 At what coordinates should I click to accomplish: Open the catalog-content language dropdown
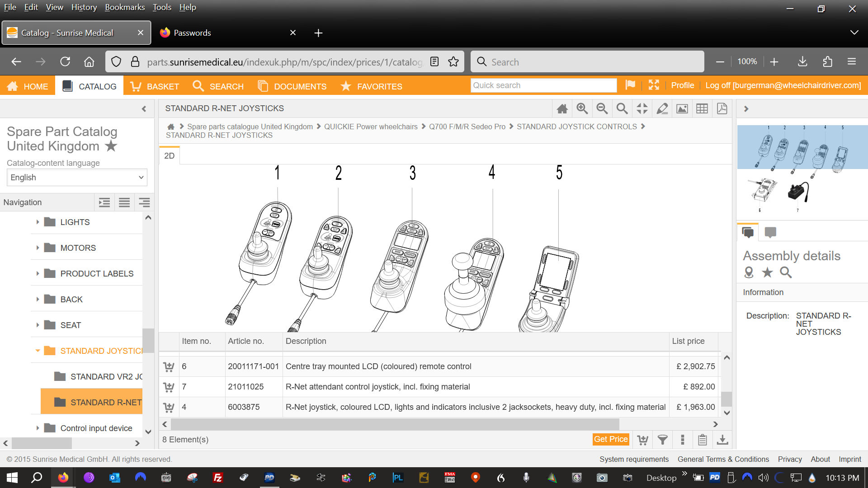pyautogui.click(x=77, y=178)
